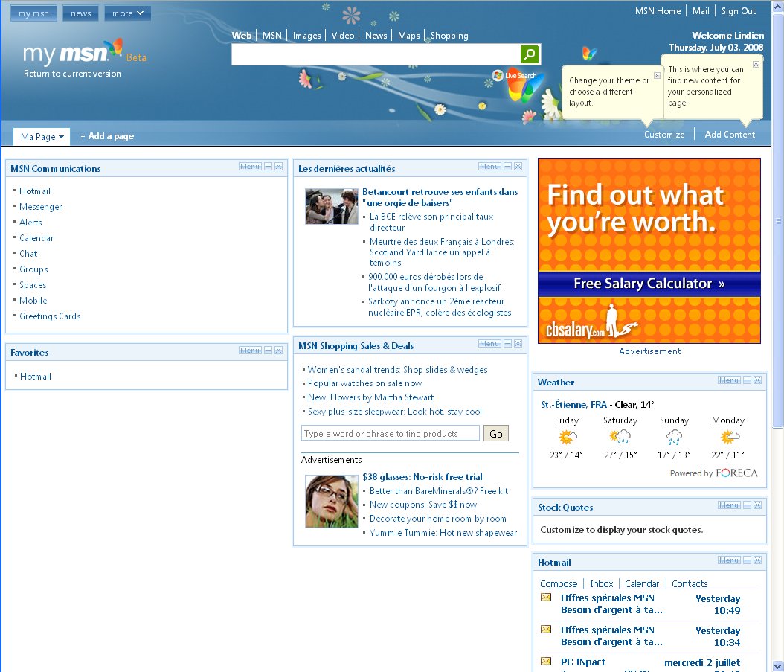Open '$38 glasses: No-risk free trial' link

tap(422, 477)
